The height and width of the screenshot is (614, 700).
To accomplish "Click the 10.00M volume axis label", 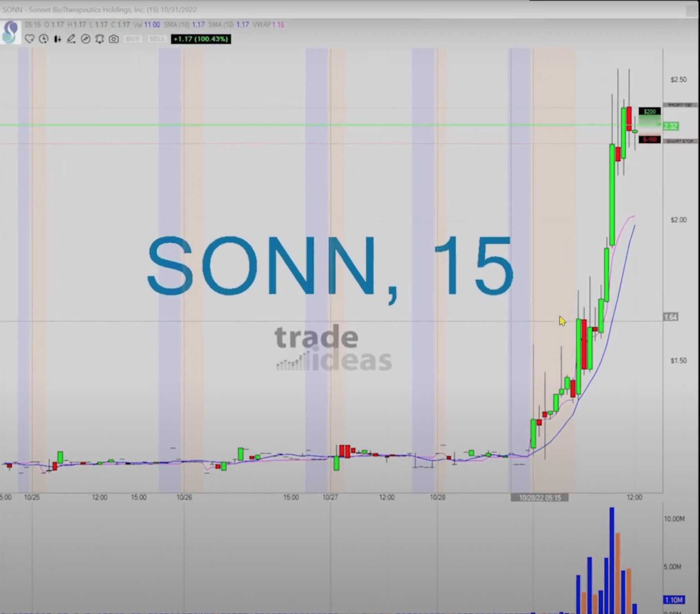I will click(674, 519).
